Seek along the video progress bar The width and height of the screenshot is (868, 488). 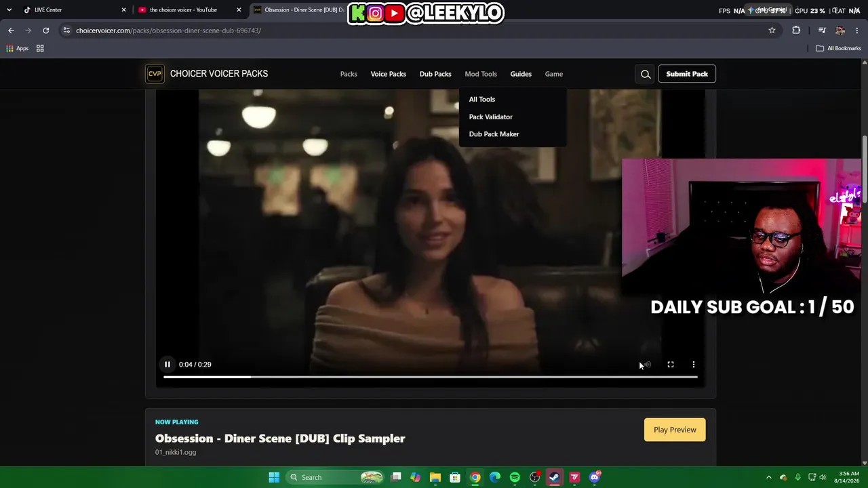pyautogui.click(x=431, y=377)
